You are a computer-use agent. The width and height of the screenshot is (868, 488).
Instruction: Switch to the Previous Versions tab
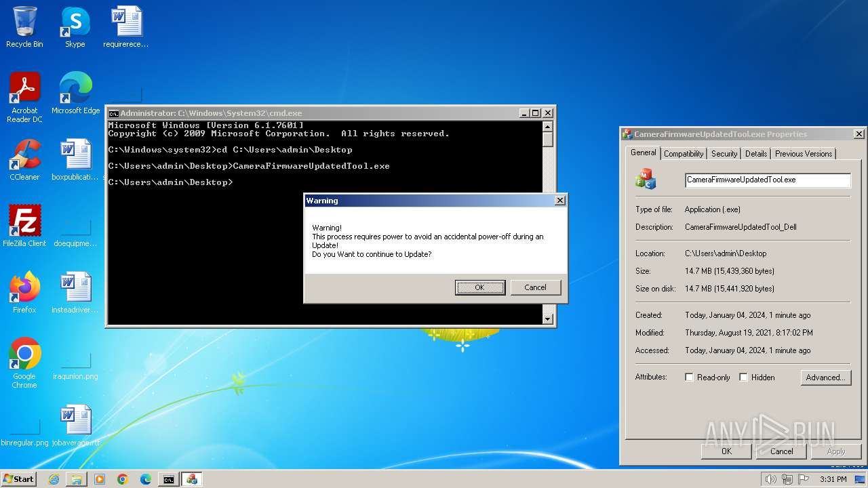click(x=804, y=154)
